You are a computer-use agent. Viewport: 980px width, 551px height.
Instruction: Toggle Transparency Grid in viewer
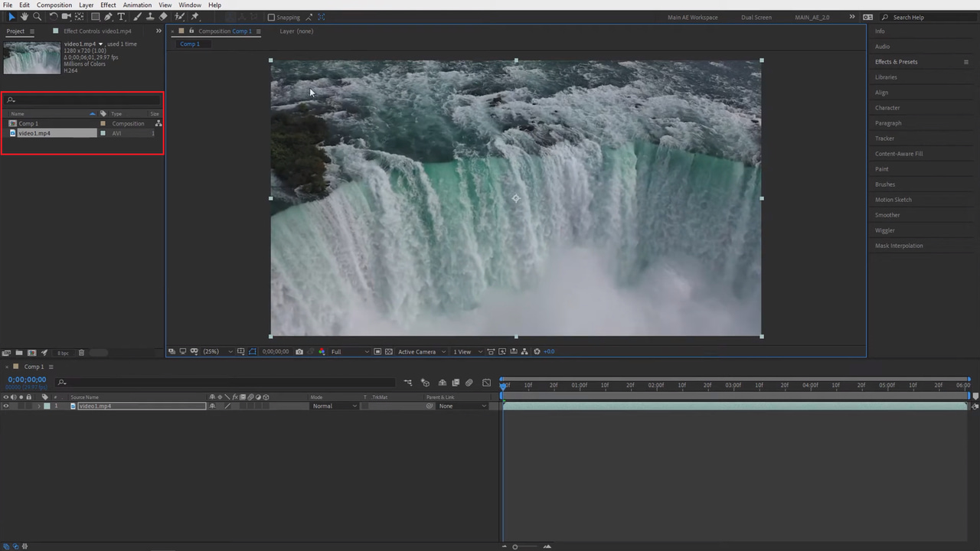[x=389, y=352]
